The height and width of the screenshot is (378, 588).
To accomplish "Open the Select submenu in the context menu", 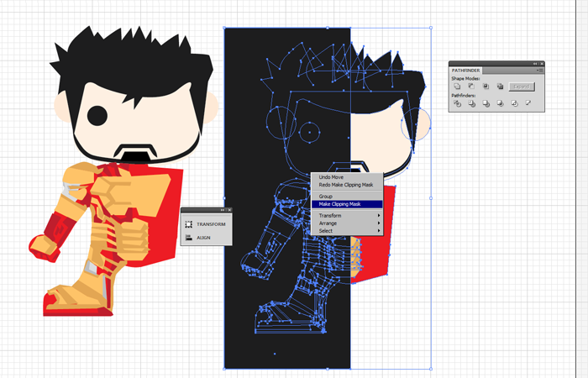I will (347, 231).
